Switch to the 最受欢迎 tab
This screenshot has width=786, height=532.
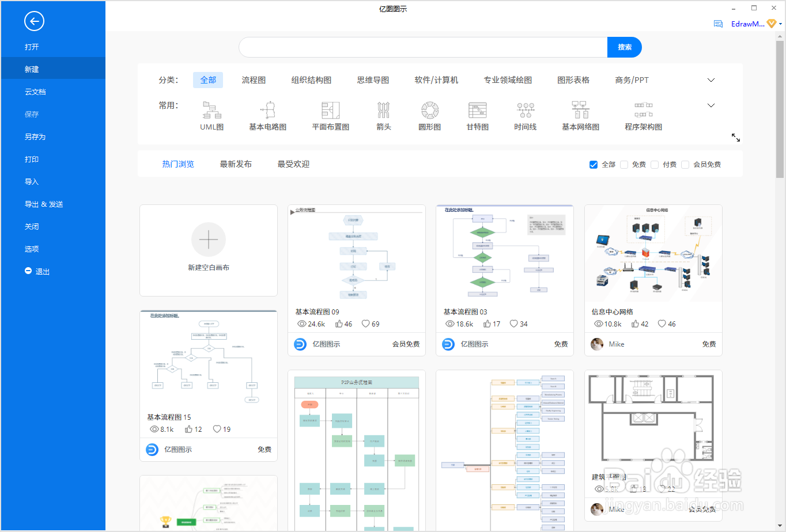(293, 164)
